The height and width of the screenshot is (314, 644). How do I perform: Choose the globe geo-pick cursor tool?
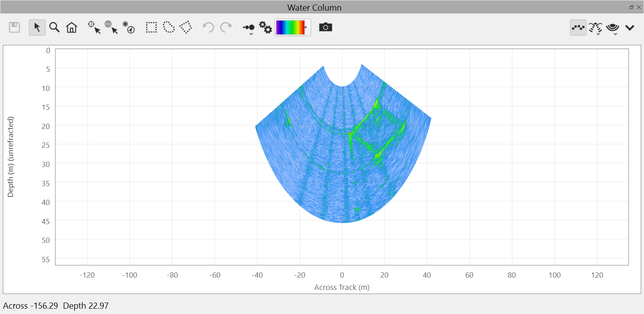pyautogui.click(x=111, y=27)
